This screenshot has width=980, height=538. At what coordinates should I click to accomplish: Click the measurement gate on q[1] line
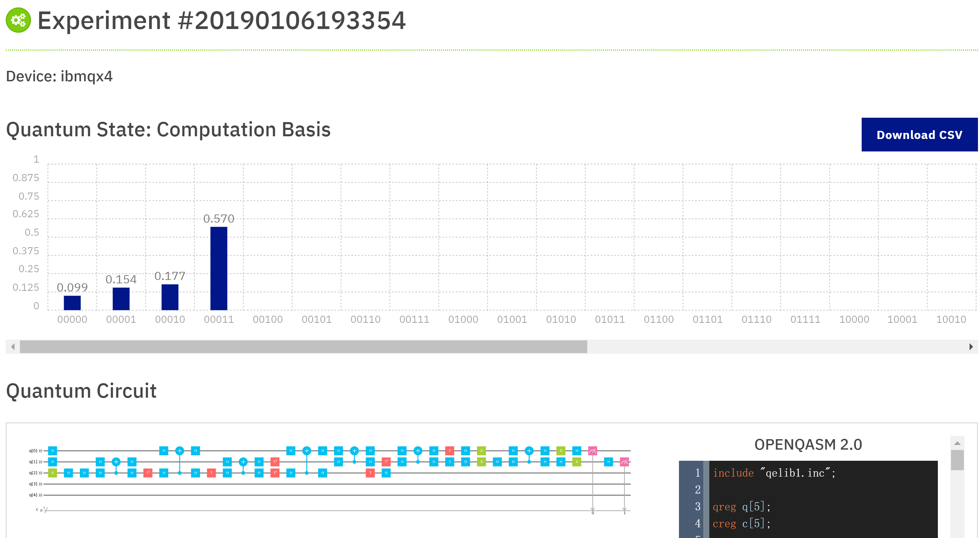tap(624, 462)
